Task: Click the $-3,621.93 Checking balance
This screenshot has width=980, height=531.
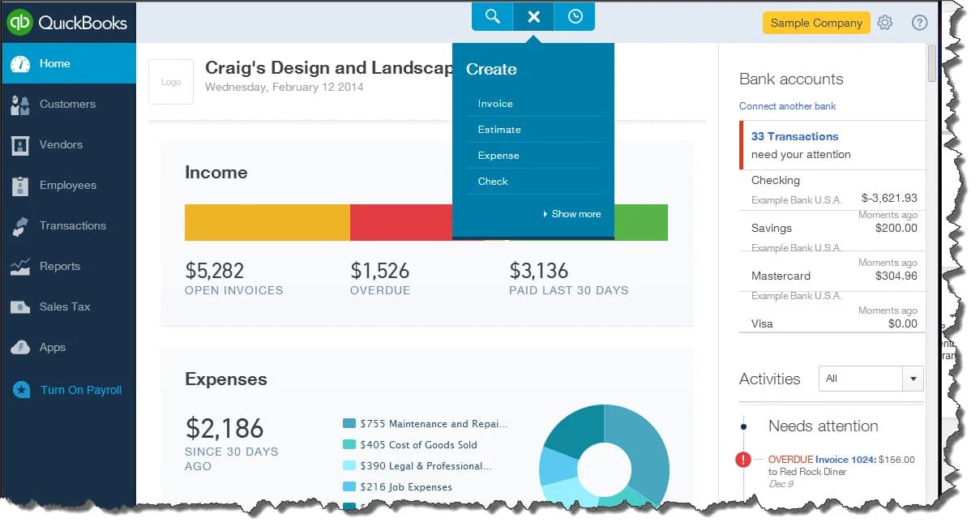Action: pyautogui.click(x=889, y=198)
